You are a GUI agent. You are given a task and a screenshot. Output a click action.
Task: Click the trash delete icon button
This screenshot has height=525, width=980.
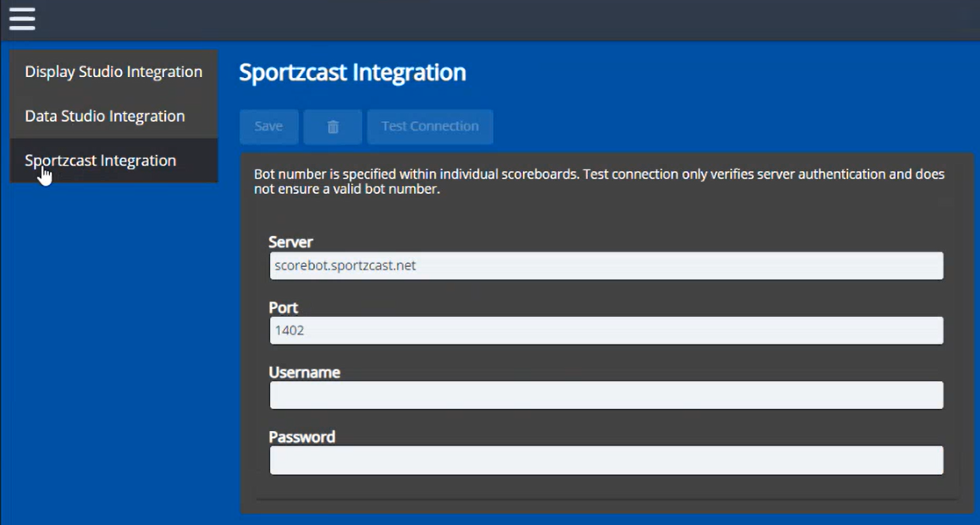333,127
